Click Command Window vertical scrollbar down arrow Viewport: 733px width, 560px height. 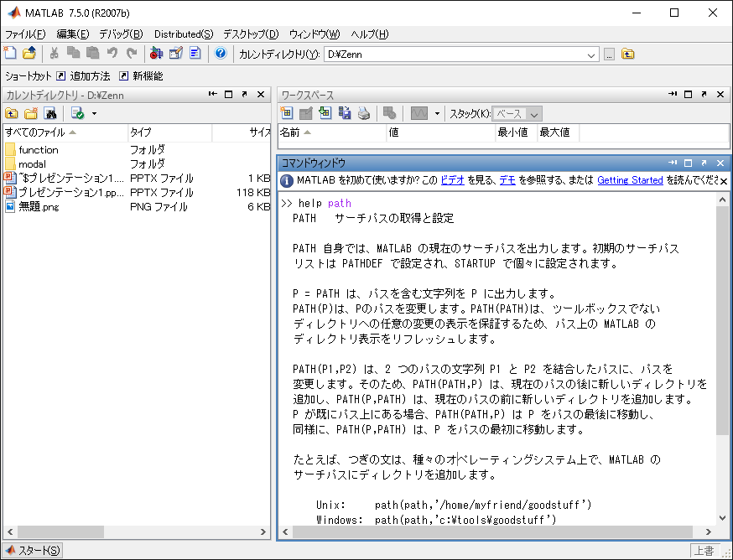(x=722, y=517)
